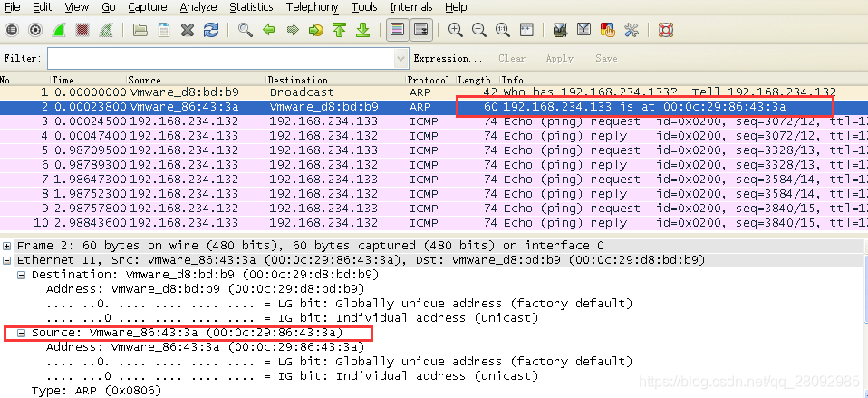The image size is (868, 398).
Task: Sort by Protocol column header
Action: [431, 80]
